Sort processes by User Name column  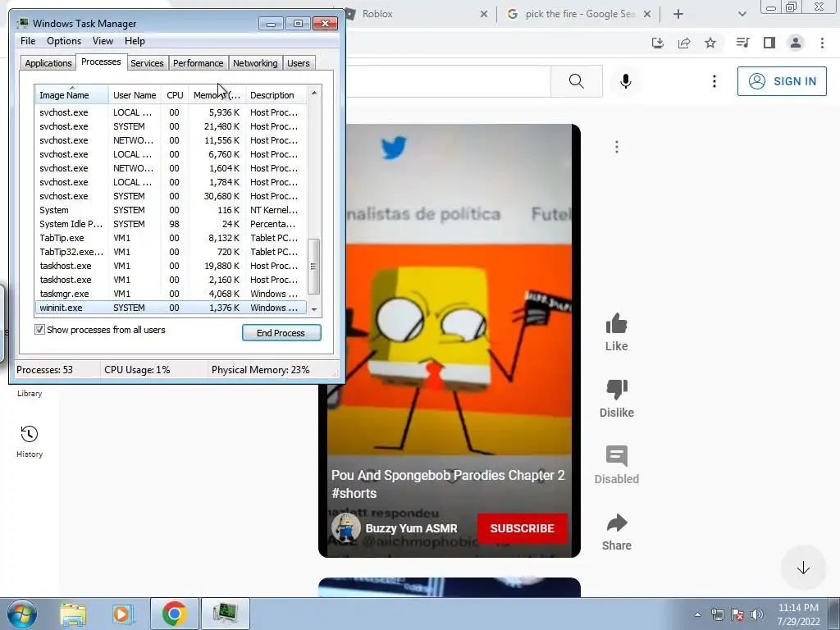point(135,95)
